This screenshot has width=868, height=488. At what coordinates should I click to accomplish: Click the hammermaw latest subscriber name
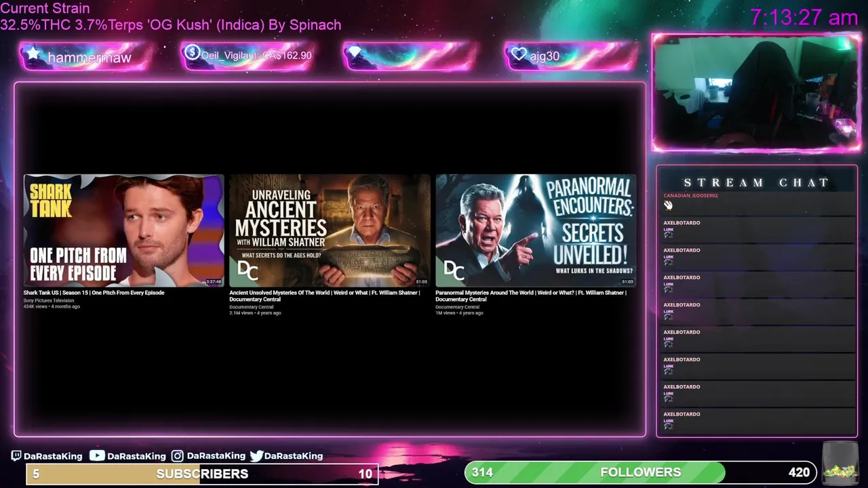tap(89, 58)
